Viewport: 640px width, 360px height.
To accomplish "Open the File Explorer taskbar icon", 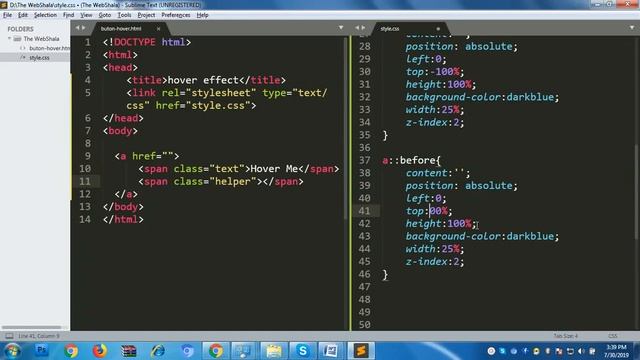I will pyautogui.click(x=273, y=351).
